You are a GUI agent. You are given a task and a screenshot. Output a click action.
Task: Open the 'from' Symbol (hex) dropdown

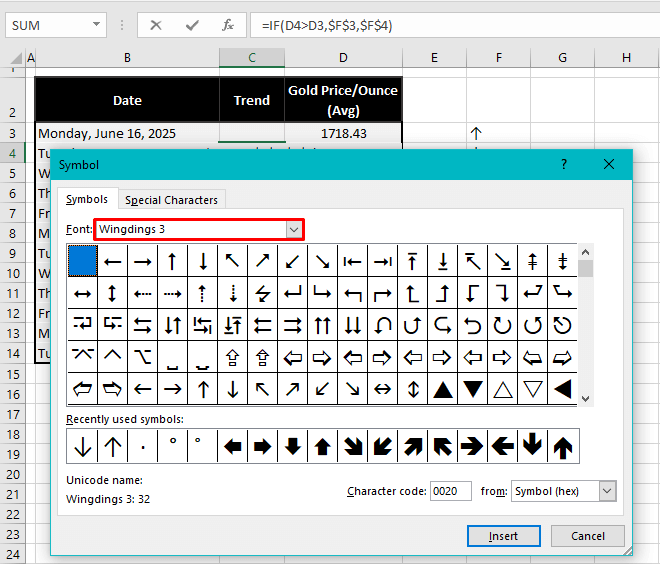(x=606, y=491)
